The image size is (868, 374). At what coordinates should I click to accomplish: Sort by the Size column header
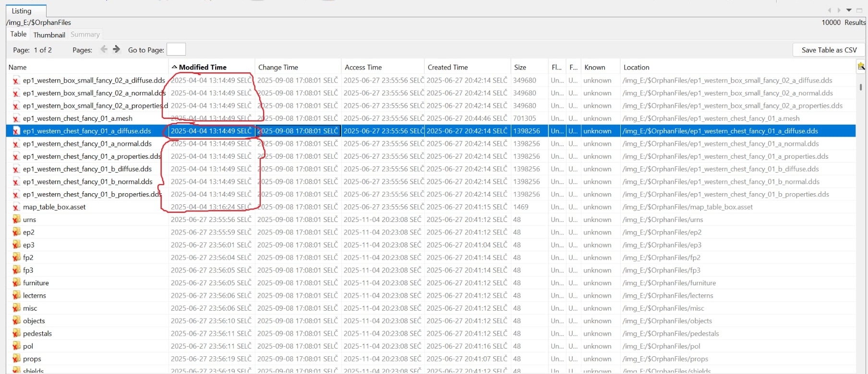coord(530,67)
